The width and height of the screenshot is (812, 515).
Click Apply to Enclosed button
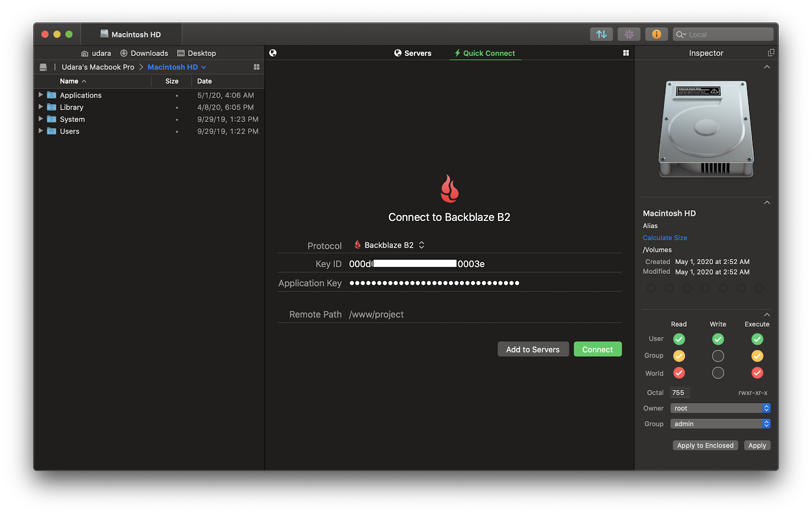click(705, 445)
